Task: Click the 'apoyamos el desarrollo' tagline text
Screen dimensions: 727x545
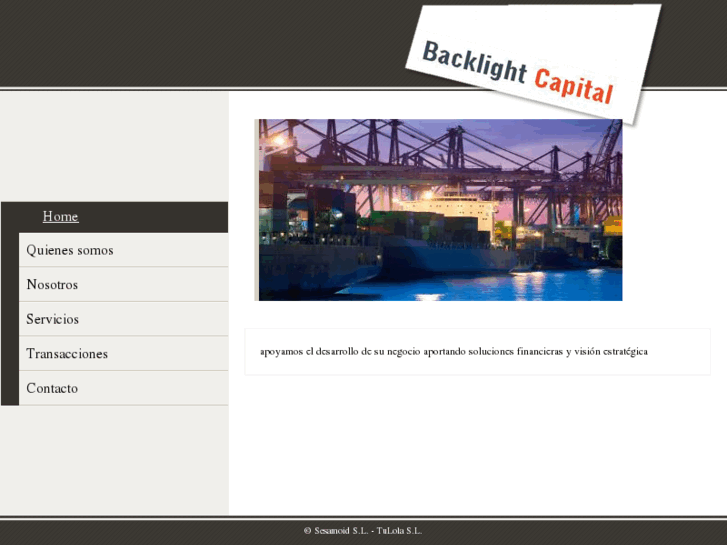Action: [x=454, y=352]
